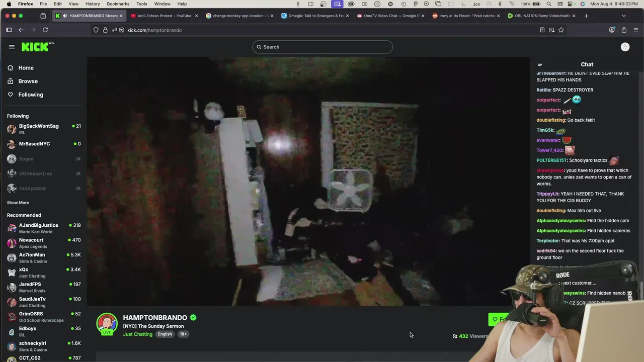
Task: Go back with the browser back arrow
Action: 21,30
